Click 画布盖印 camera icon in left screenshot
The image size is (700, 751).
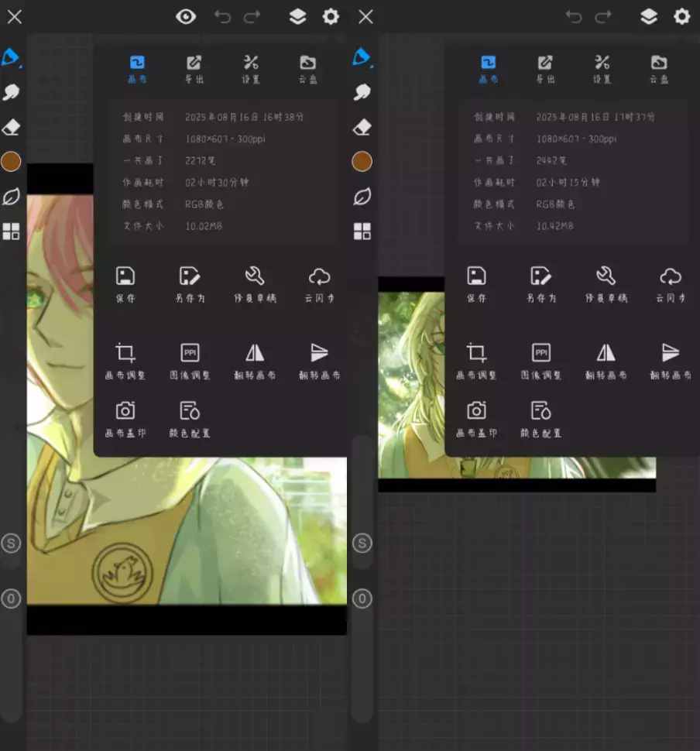[125, 420]
